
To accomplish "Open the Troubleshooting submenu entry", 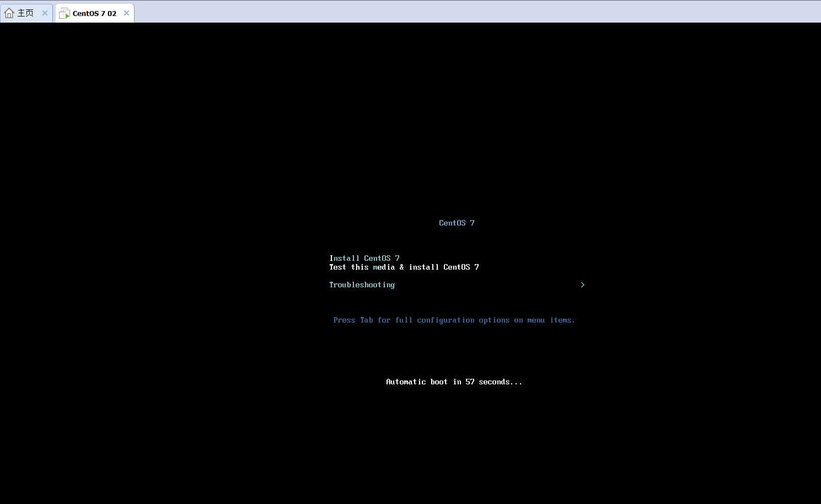I will point(362,285).
